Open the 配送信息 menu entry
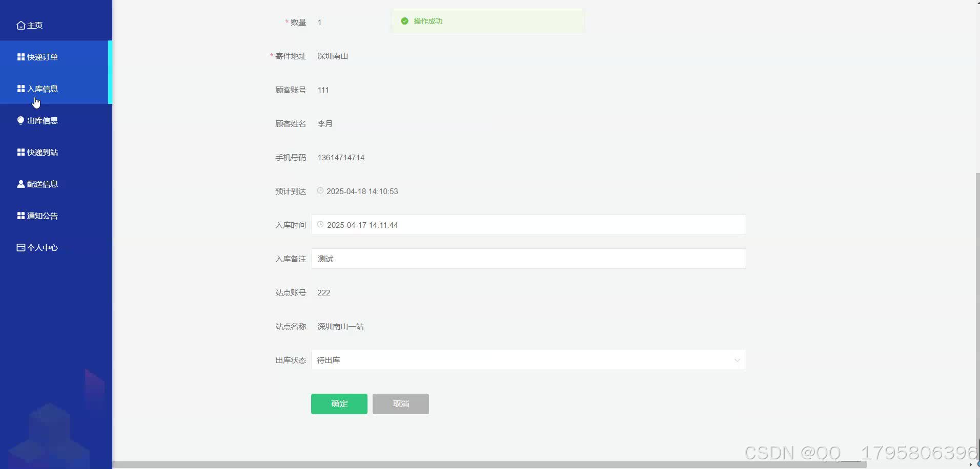 point(43,184)
